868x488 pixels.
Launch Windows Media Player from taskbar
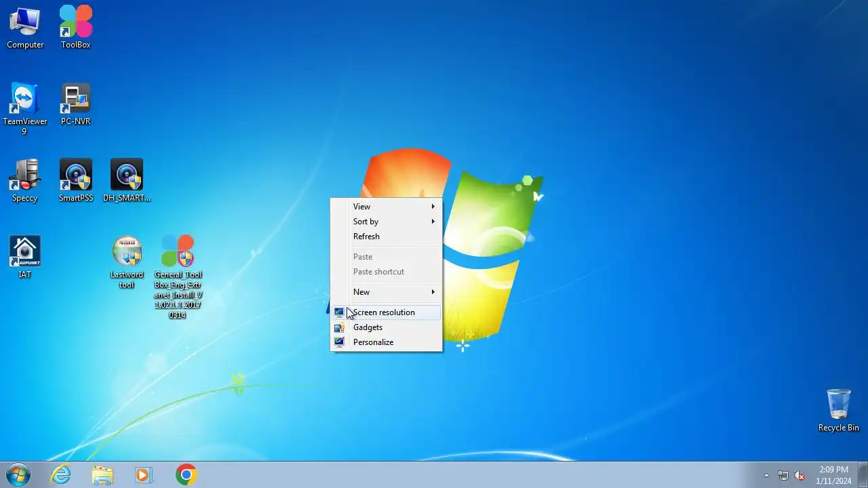[144, 475]
